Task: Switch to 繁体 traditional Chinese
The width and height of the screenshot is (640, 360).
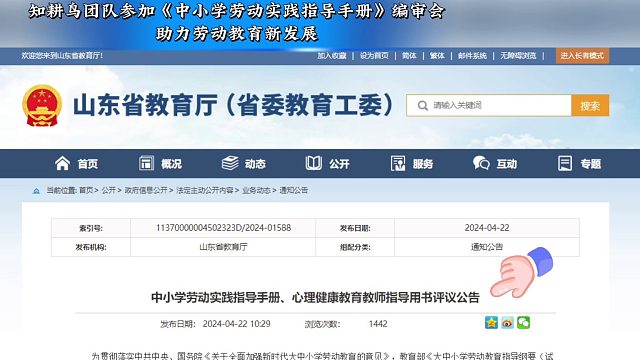Action: coord(437,56)
